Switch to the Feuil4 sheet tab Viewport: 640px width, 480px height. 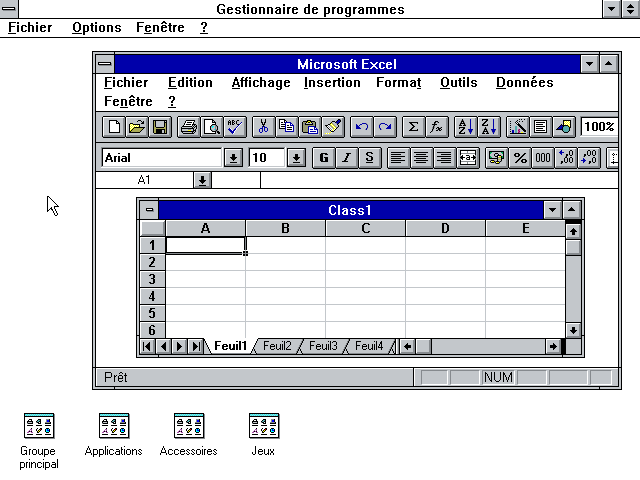point(369,346)
